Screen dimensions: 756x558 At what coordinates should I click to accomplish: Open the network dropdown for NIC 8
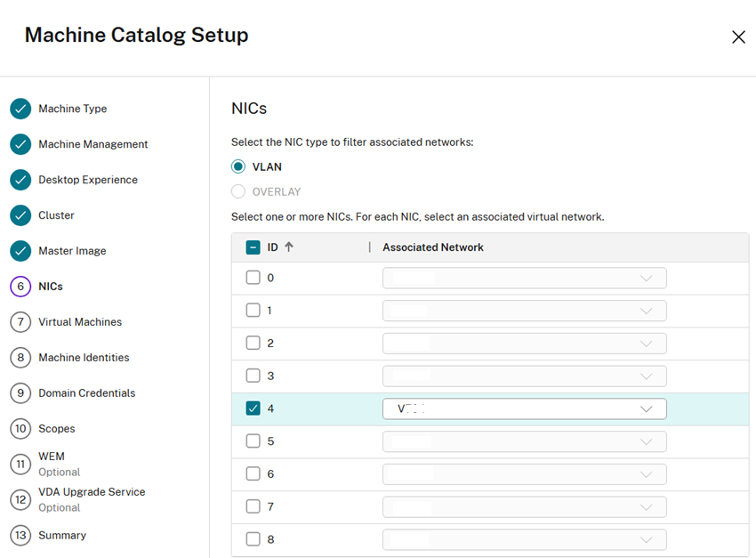pyautogui.click(x=524, y=539)
